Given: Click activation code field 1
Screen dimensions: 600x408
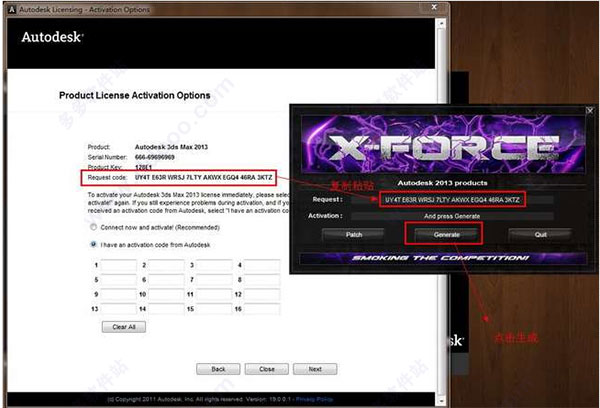Looking at the screenshot, I should 119,265.
